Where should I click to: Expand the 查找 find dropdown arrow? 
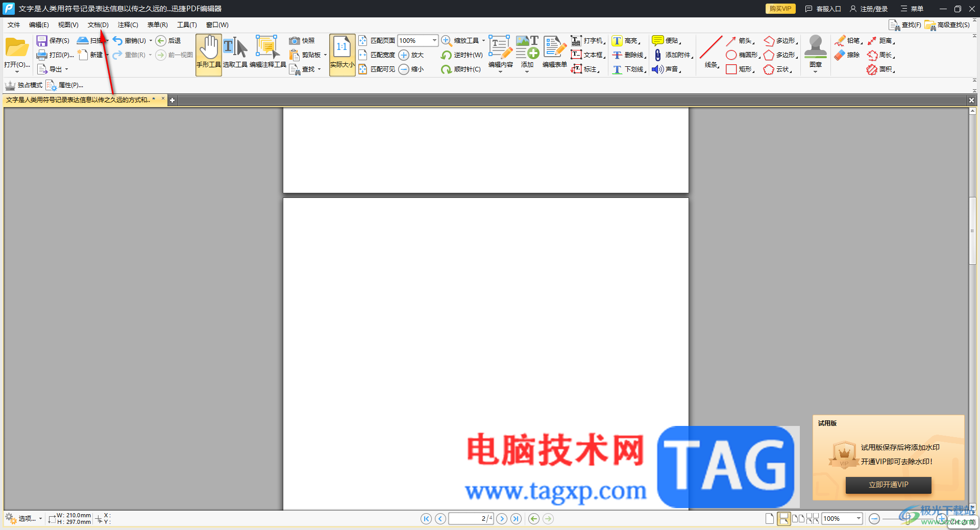tap(319, 69)
